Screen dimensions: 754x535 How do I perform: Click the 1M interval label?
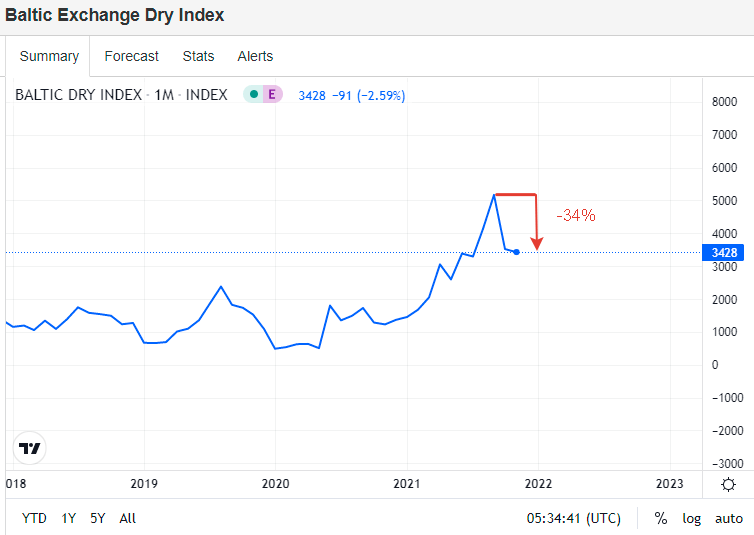pyautogui.click(x=164, y=95)
